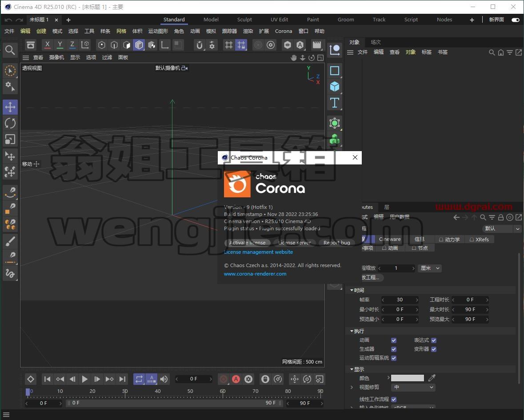Viewport: 524px width, 420px height.
Task: Toggle the 线性工作流程 checkbox
Action: 394,400
